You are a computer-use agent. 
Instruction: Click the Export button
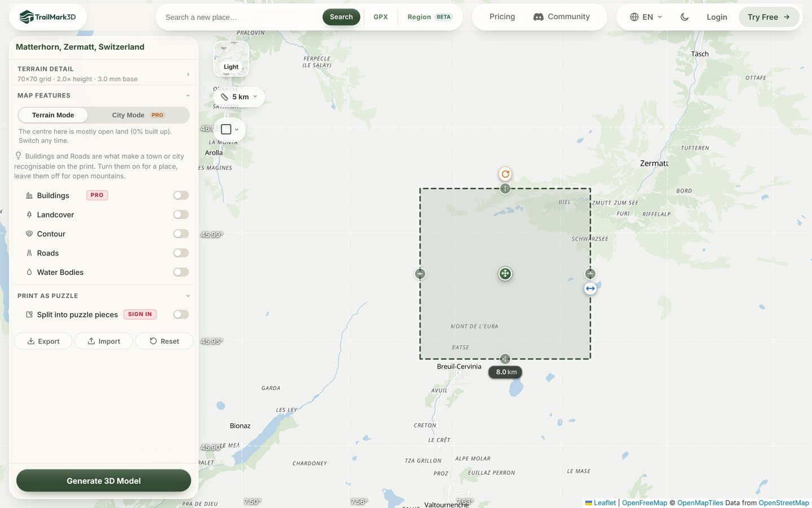43,341
